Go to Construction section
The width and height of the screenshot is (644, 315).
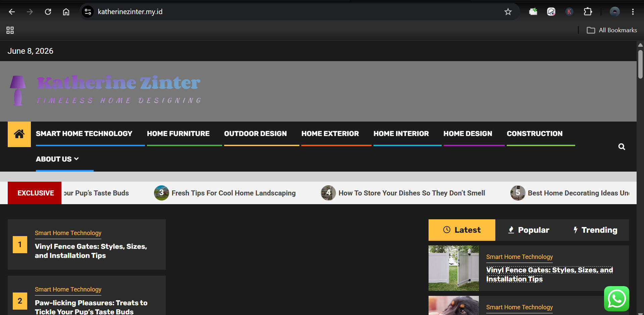(x=535, y=134)
